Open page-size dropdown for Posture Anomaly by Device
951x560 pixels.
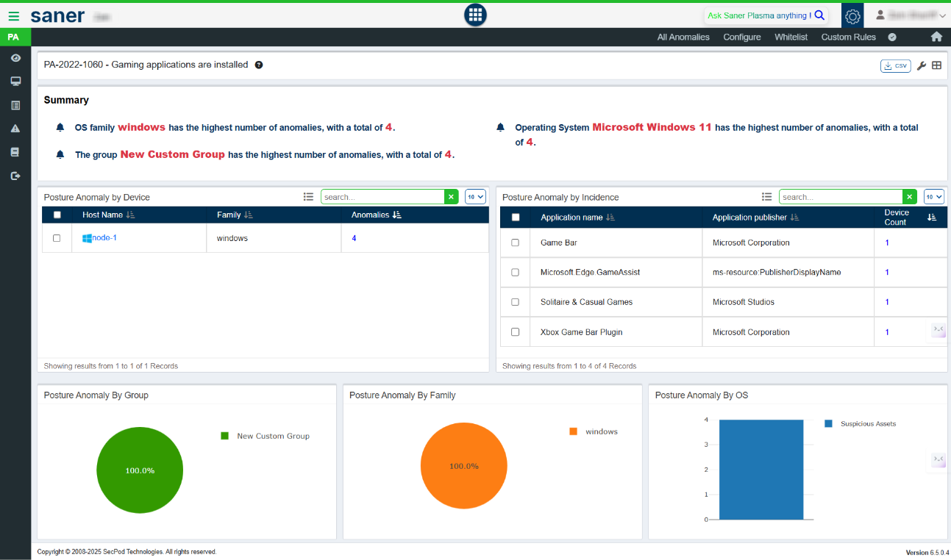pyautogui.click(x=475, y=197)
